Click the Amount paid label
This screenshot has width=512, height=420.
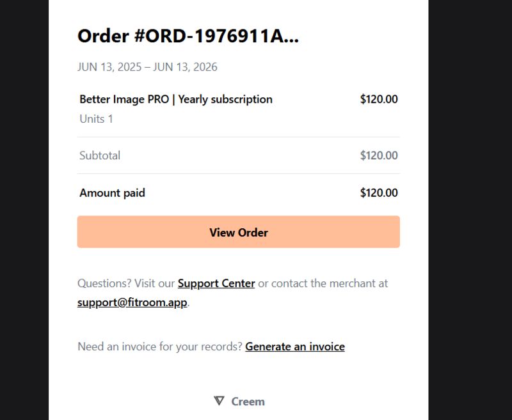pyautogui.click(x=113, y=192)
